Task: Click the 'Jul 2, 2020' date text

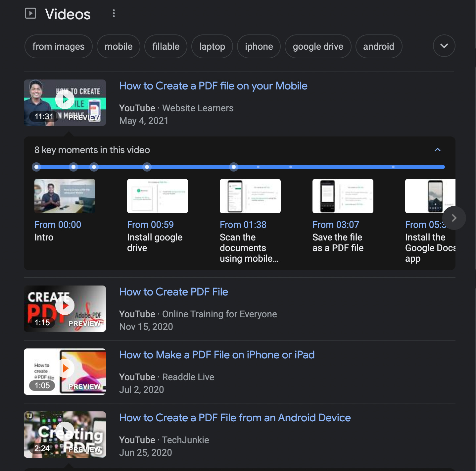Action: (141, 390)
